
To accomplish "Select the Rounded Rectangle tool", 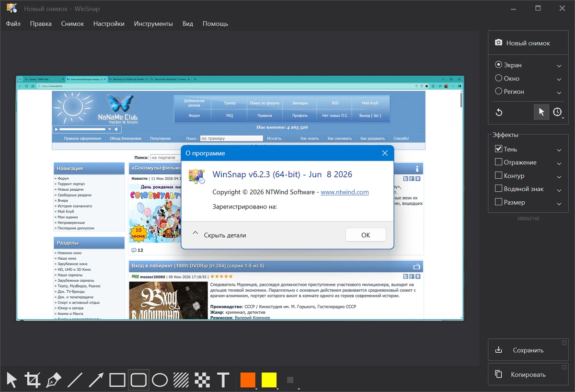I will [138, 380].
